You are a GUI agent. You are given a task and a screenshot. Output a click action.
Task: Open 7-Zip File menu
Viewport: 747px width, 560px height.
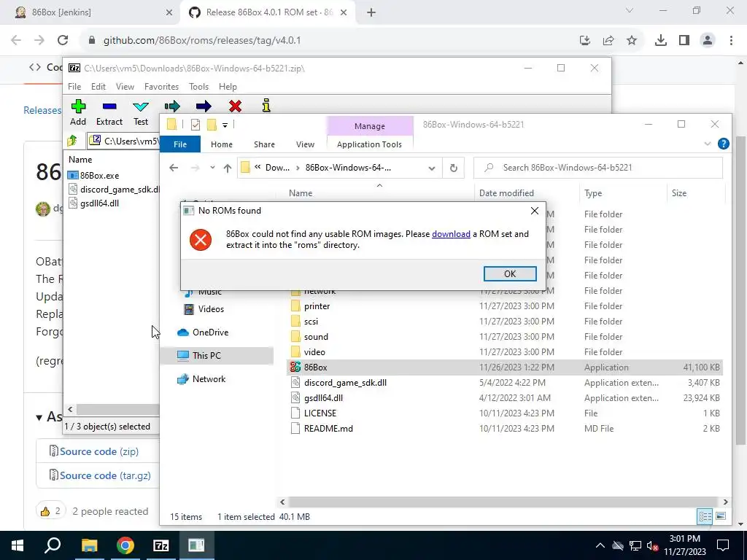(74, 87)
